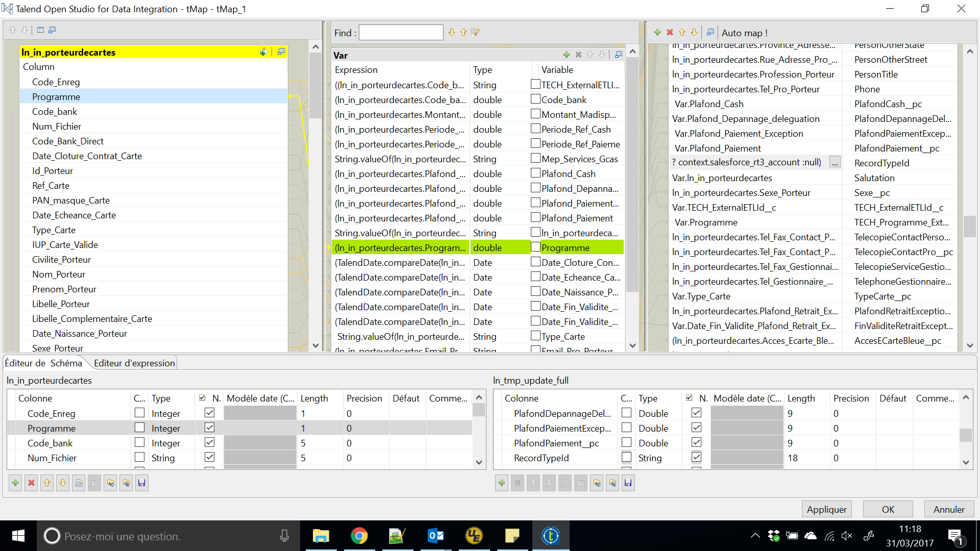980x551 pixels.
Task: Show hidden system tray icons chevron
Action: coord(755,536)
